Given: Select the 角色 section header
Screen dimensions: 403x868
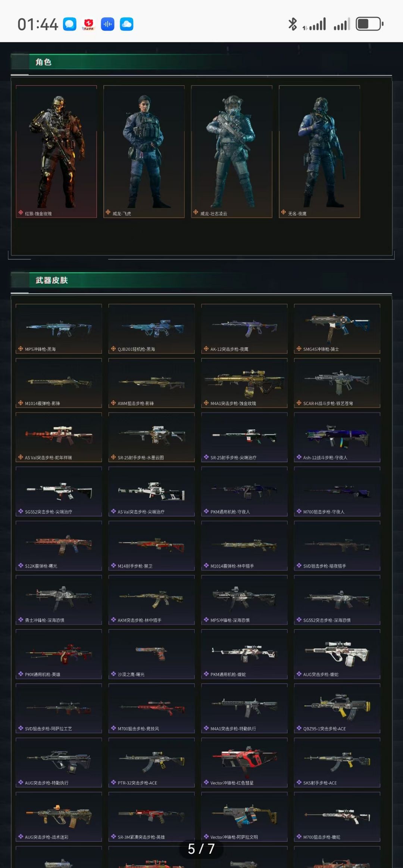Looking at the screenshot, I should click(x=43, y=62).
